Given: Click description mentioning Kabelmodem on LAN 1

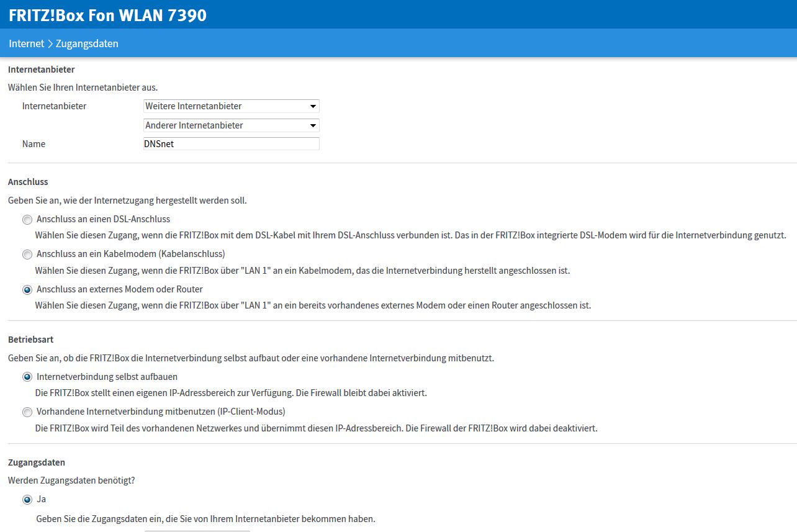Looking at the screenshot, I should (x=302, y=271).
